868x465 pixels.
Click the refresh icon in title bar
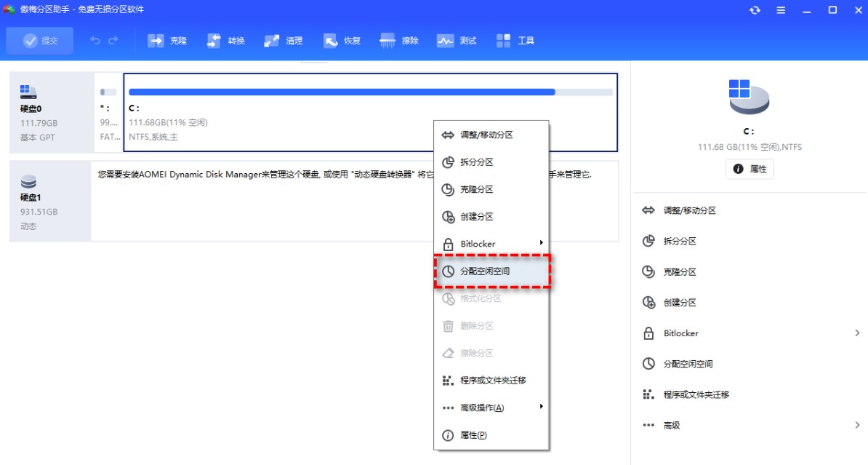coord(755,9)
